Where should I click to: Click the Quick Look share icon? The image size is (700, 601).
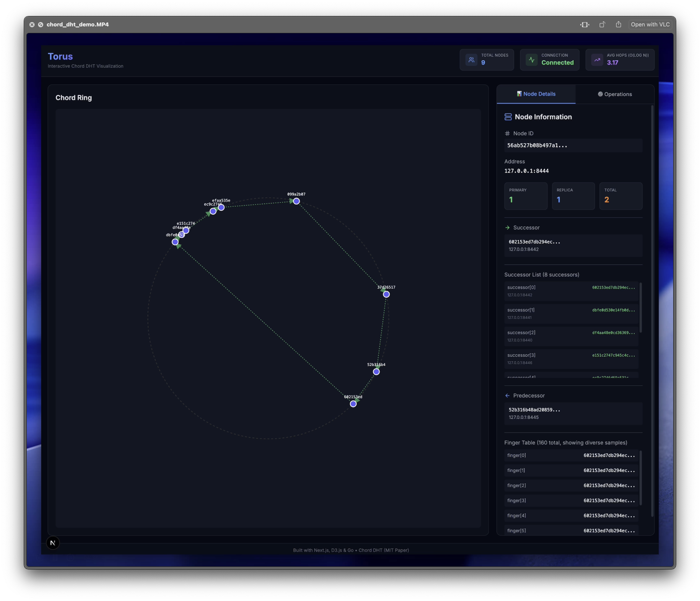point(618,25)
